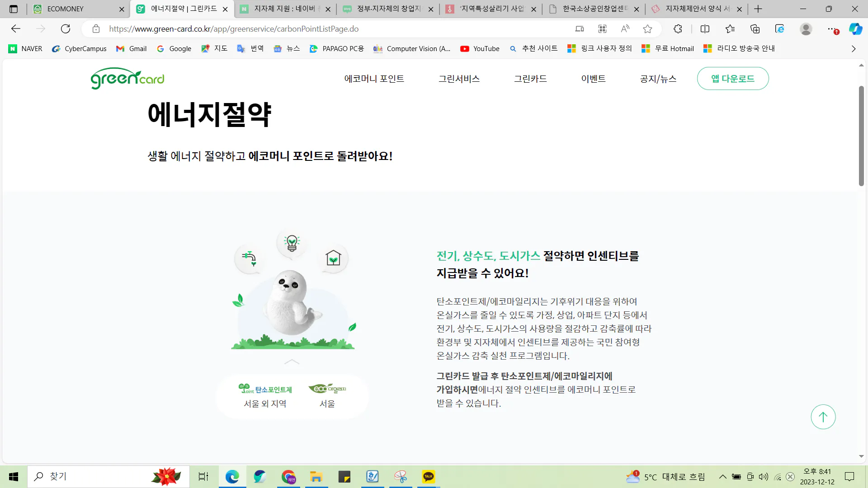Click the green card logo
The height and width of the screenshot is (488, 868).
[x=127, y=79]
